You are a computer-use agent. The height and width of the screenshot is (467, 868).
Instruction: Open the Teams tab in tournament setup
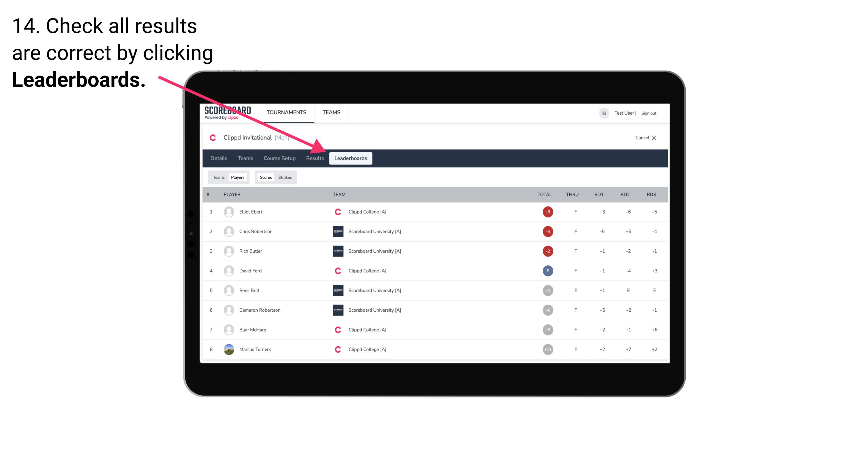point(244,158)
